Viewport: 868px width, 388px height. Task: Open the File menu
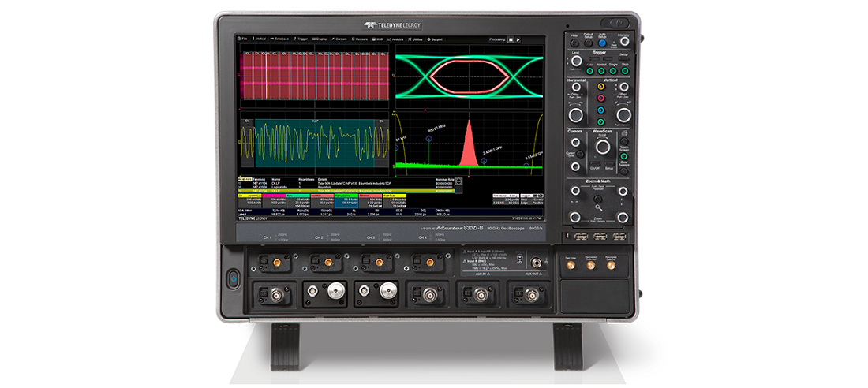point(242,39)
